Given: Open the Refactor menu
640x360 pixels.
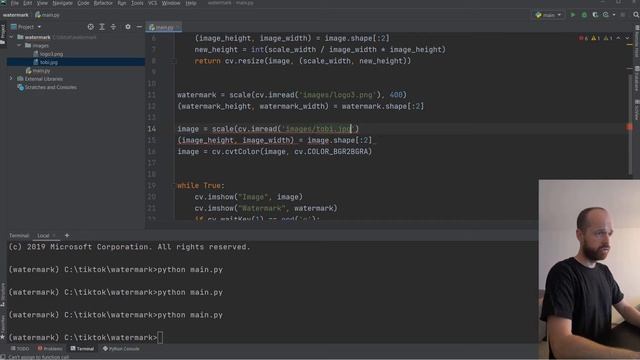Looking at the screenshot, I should pyautogui.click(x=103, y=3).
